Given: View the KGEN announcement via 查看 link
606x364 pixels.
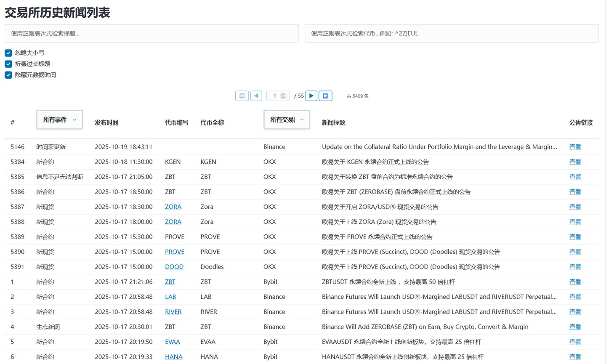Looking at the screenshot, I should click(x=575, y=162).
